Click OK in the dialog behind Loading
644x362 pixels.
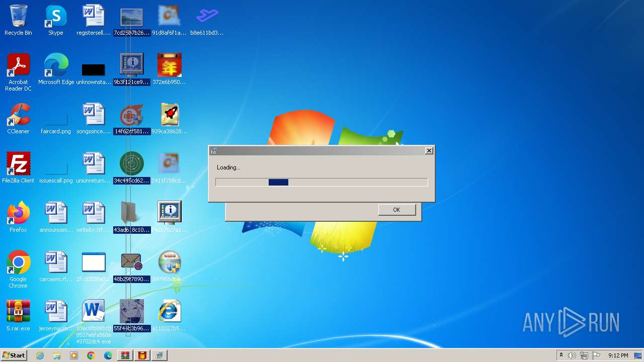click(397, 210)
